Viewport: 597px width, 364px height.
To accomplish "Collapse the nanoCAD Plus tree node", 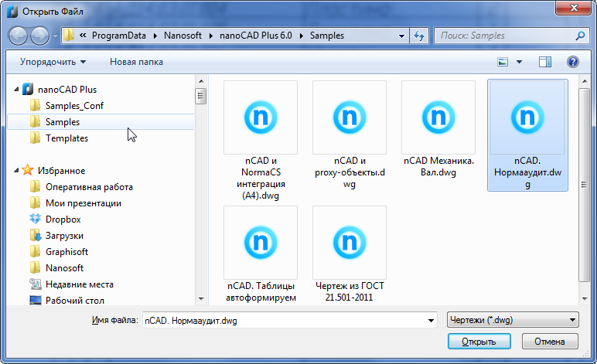I will point(16,89).
